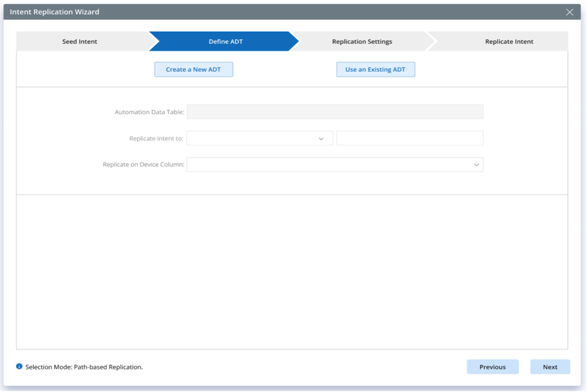Image resolution: width=588 pixels, height=392 pixels.
Task: Close the Intent Replication Wizard dialog
Action: tap(569, 12)
